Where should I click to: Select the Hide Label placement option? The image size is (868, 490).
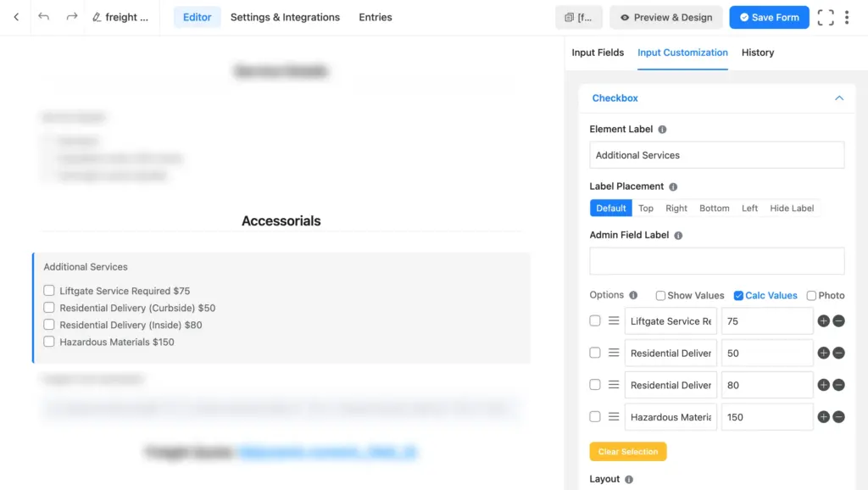click(x=792, y=208)
